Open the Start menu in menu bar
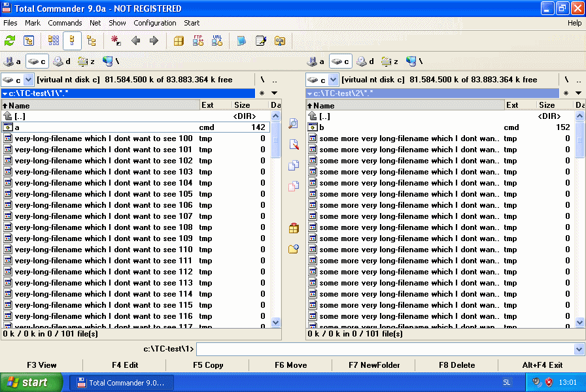The height and width of the screenshot is (392, 586). [192, 23]
